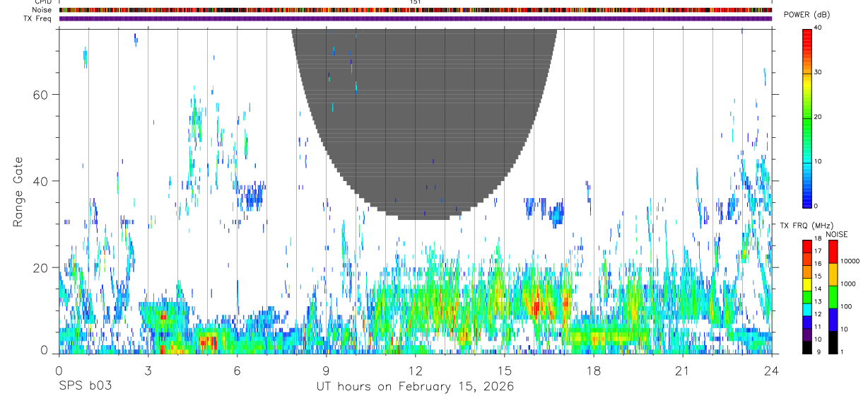This screenshot has height=401, width=868.
Task: Click the 9 hour tick on UT axis
Action: (x=326, y=371)
